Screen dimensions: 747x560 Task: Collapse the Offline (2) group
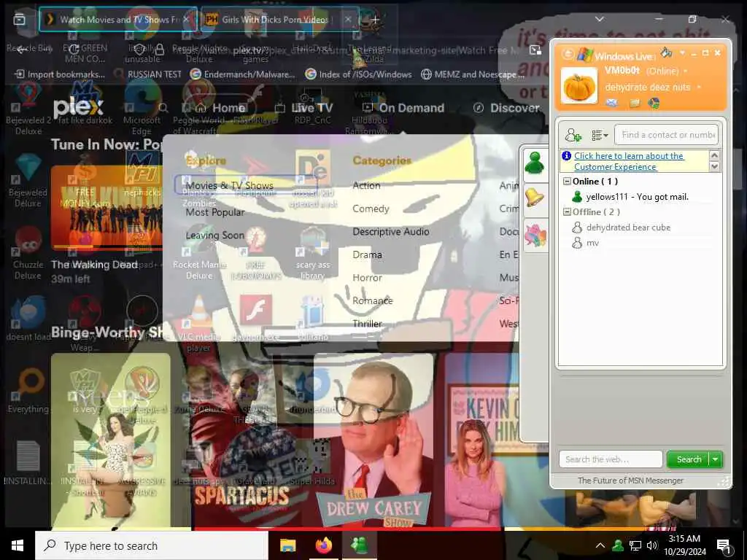(567, 211)
